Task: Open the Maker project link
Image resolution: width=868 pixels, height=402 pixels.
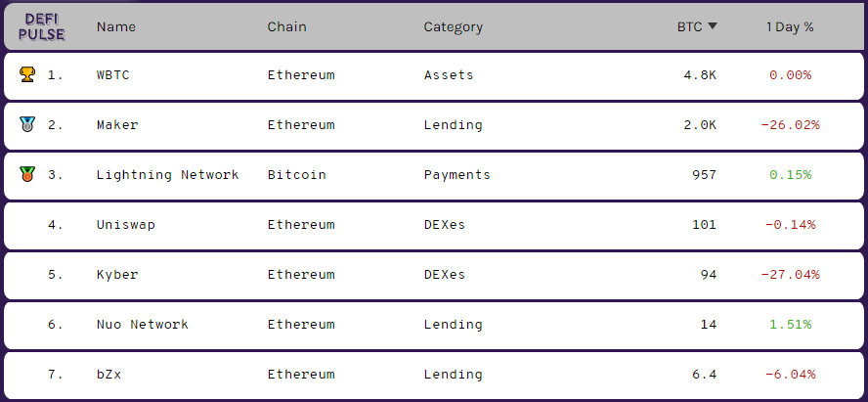Action: click(x=117, y=125)
